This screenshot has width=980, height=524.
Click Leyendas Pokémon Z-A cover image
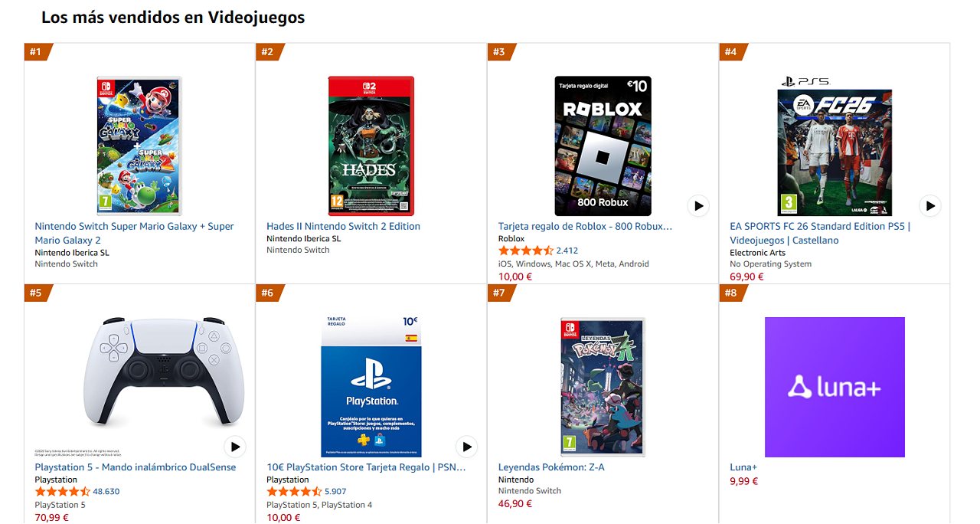point(603,387)
